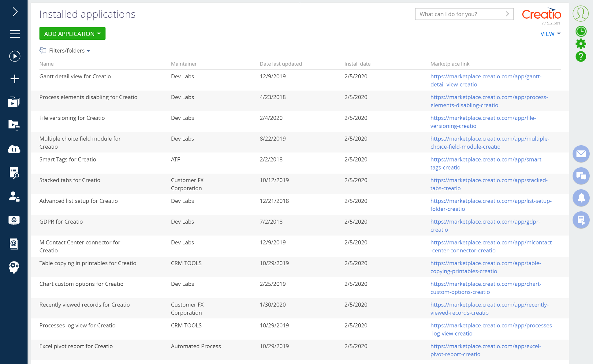Open the multiple-choice-field-module marketplace link

pos(490,143)
